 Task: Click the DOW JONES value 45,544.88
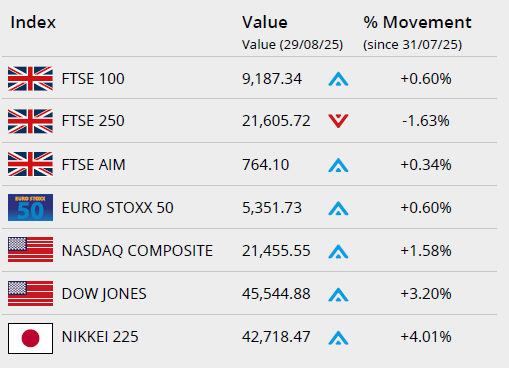point(276,294)
